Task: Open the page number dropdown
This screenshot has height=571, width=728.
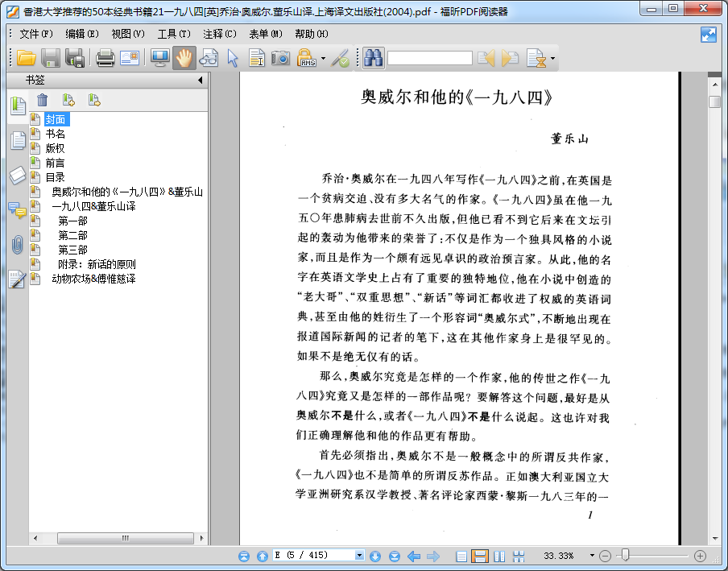Action: [359, 555]
